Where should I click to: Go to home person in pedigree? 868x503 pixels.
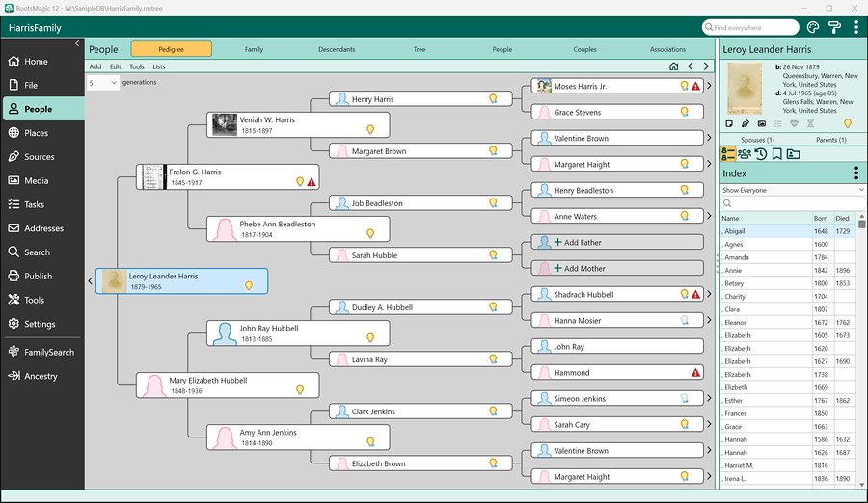point(674,66)
